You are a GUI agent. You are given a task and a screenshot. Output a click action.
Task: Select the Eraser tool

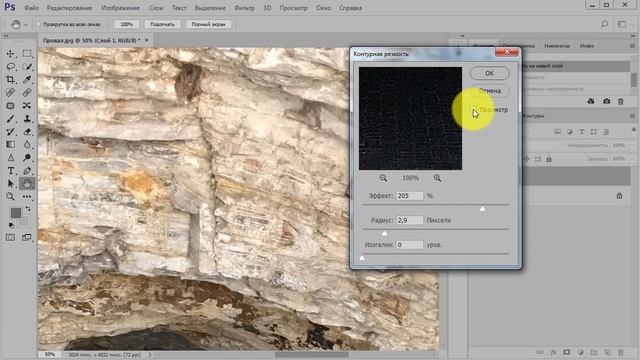click(27, 132)
